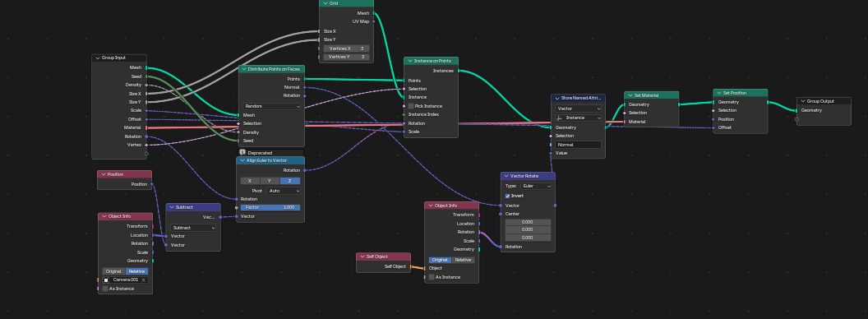The width and height of the screenshot is (868, 319).
Task: Collapse the Set Position node
Action: (x=718, y=92)
